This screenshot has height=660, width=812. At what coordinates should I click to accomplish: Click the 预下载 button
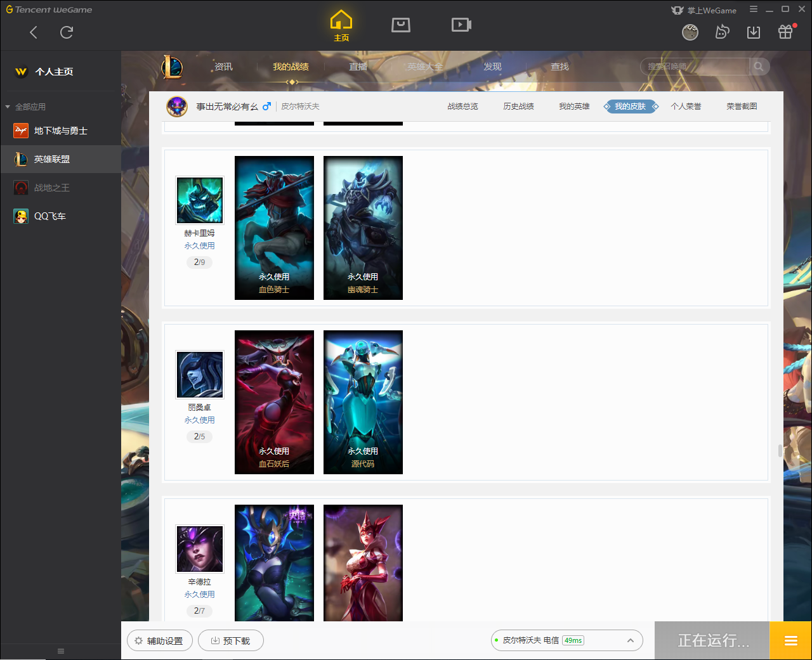click(x=231, y=641)
